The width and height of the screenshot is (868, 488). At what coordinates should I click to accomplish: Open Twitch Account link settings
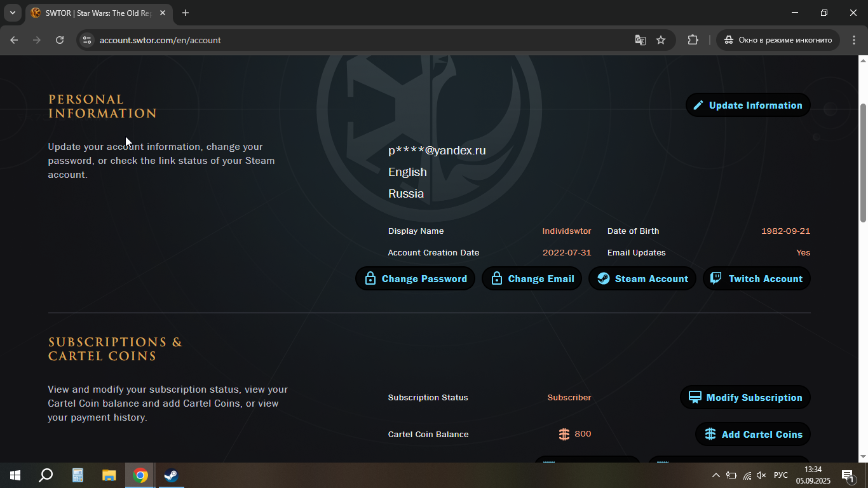[757, 279]
